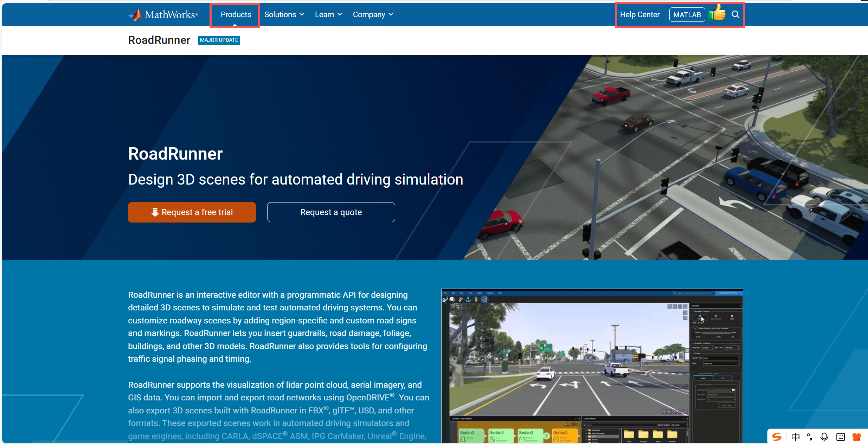Click Request a free trial
This screenshot has height=444, width=868.
coord(192,212)
